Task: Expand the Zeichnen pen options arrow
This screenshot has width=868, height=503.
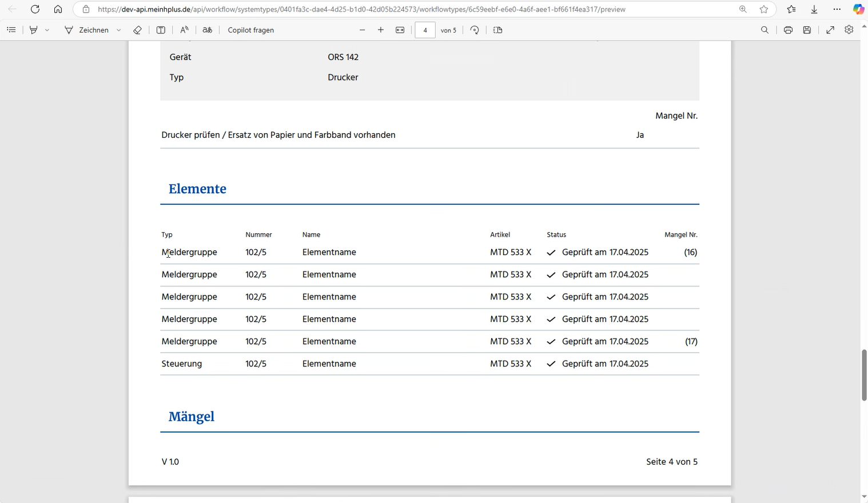Action: 118,30
